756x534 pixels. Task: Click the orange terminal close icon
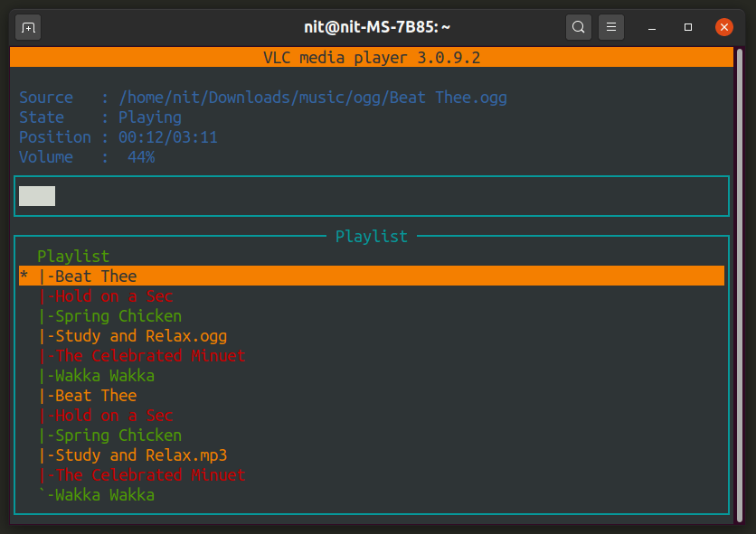[723, 27]
